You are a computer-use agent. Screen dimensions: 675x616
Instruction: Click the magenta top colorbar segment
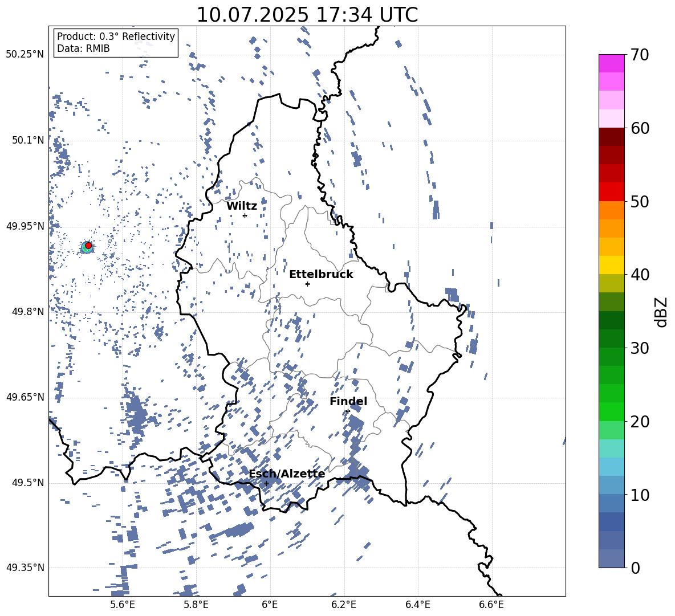point(611,63)
